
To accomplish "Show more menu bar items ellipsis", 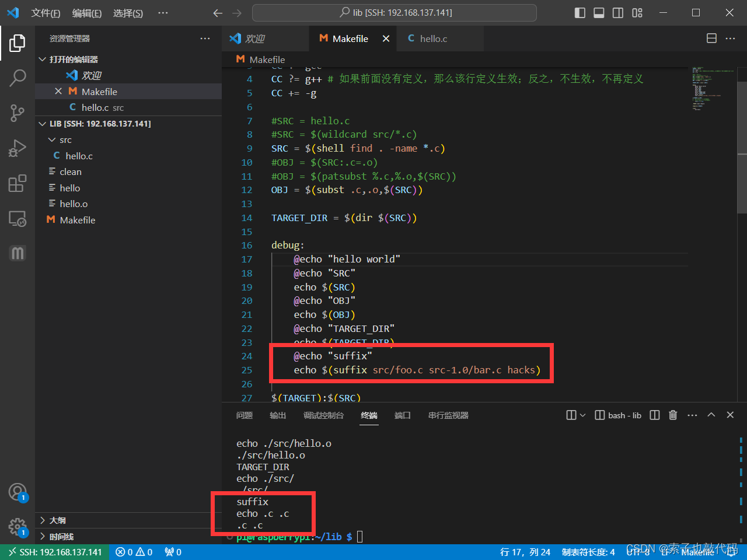I will tap(163, 13).
